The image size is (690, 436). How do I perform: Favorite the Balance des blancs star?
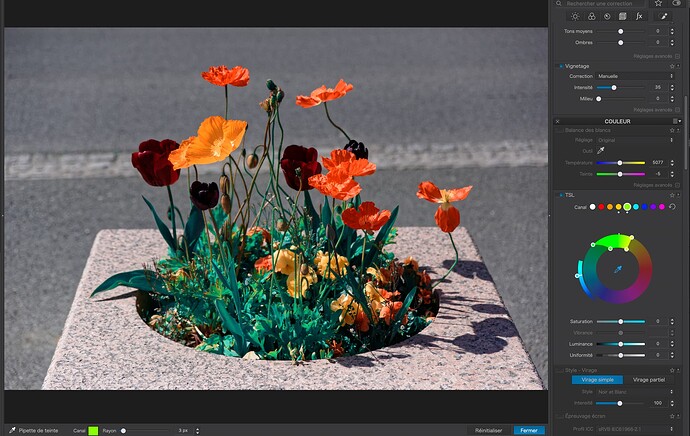[672, 130]
